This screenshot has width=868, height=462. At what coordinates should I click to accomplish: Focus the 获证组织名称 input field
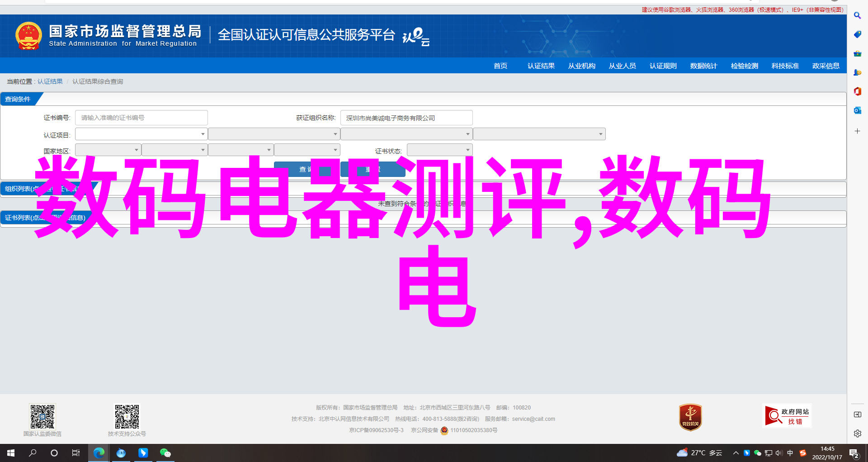click(x=406, y=118)
